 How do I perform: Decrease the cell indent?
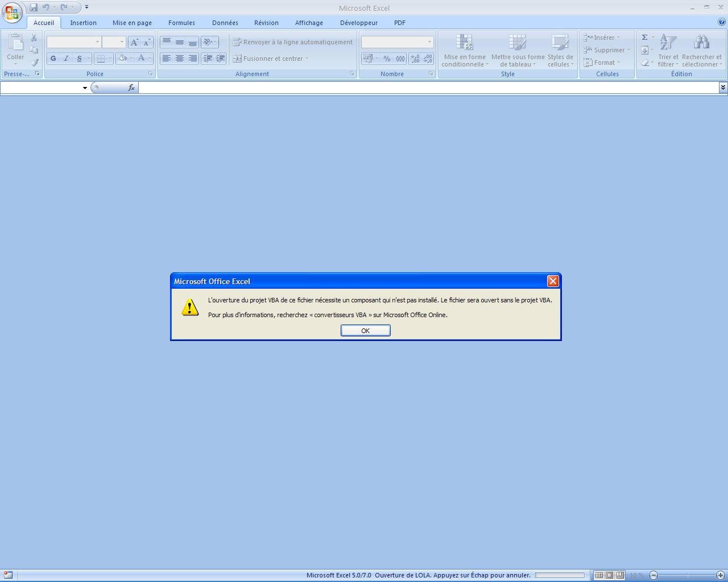(208, 58)
